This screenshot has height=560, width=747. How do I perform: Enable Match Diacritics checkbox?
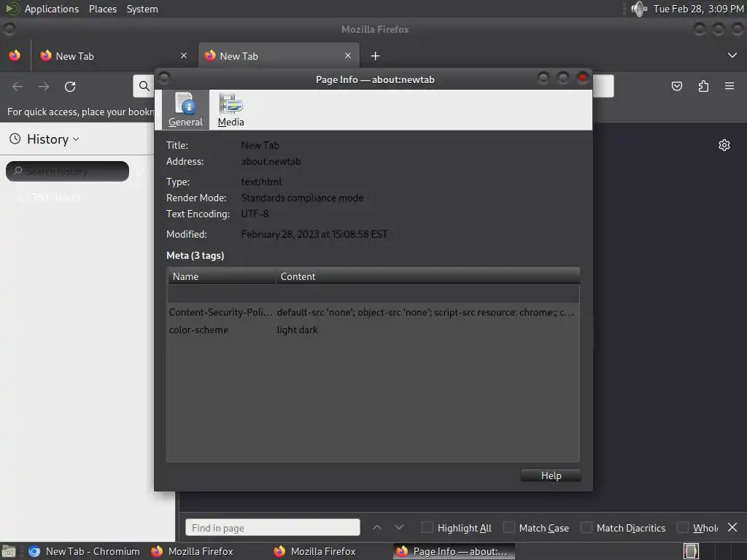tap(587, 528)
